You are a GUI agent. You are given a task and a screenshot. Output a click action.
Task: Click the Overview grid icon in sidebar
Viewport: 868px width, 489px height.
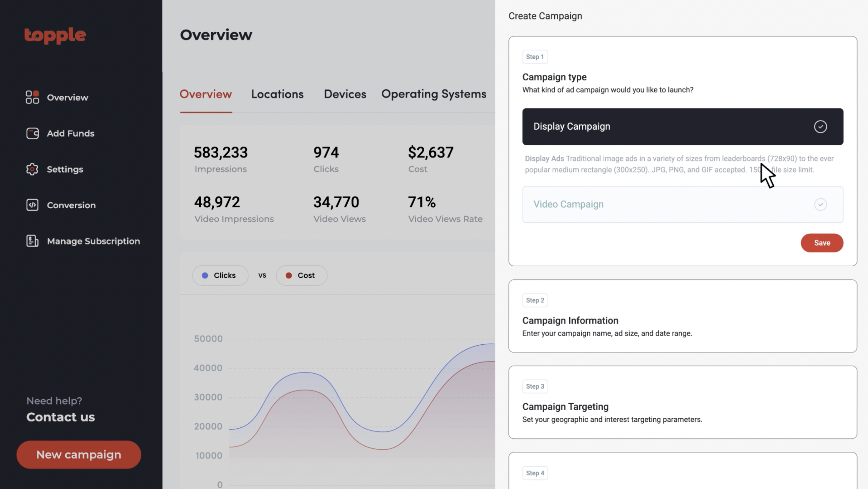tap(32, 97)
